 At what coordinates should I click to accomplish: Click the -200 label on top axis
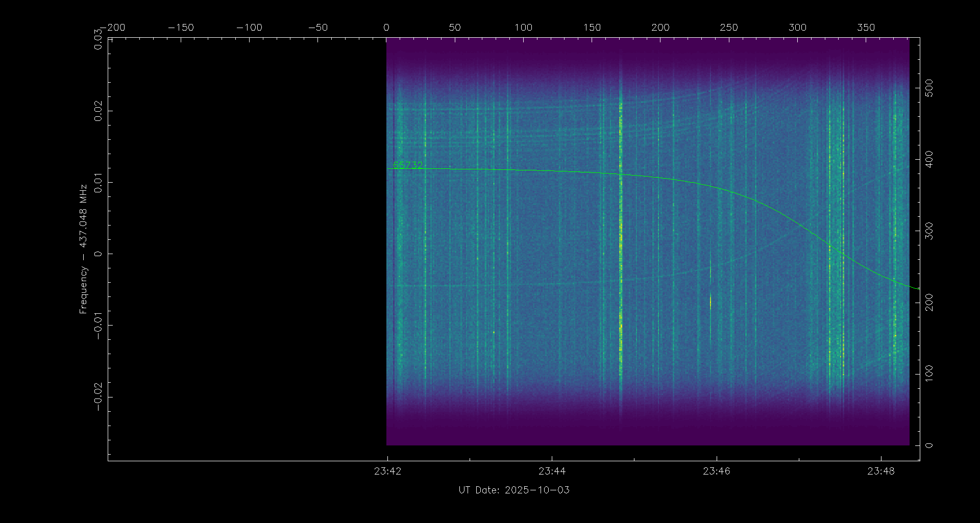coord(112,28)
